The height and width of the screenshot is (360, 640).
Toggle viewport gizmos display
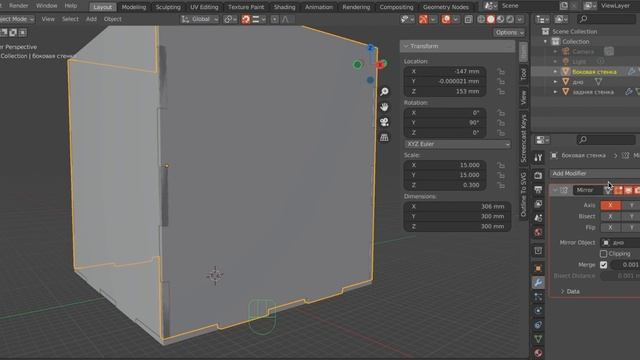(x=423, y=19)
